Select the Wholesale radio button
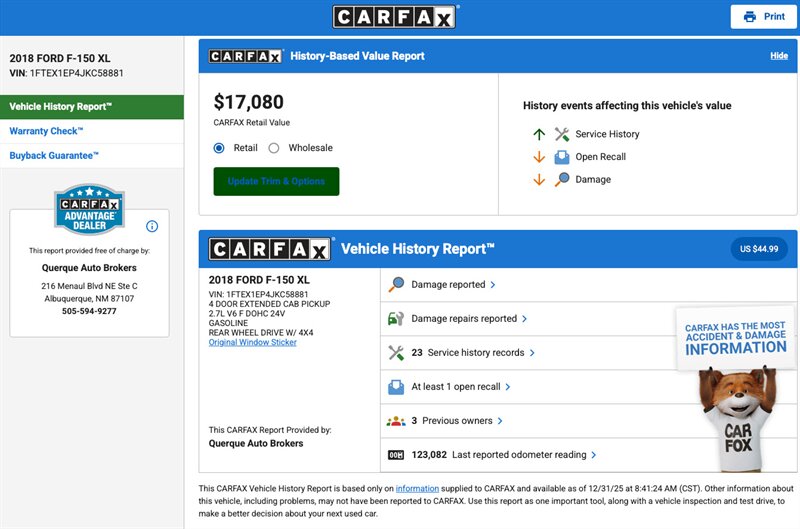The width and height of the screenshot is (800, 529). [x=274, y=148]
